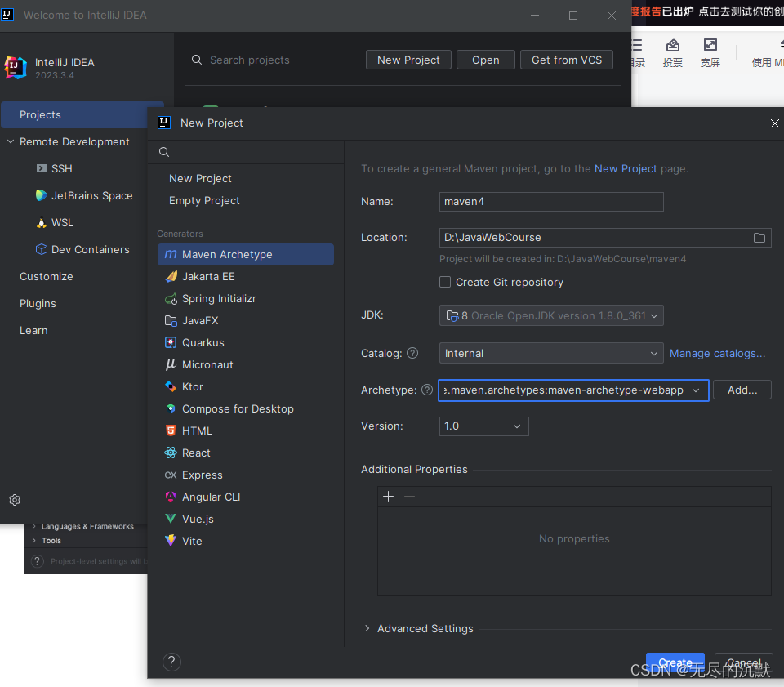The width and height of the screenshot is (784, 687).
Task: Click the Ktor generator icon
Action: pyautogui.click(x=171, y=386)
